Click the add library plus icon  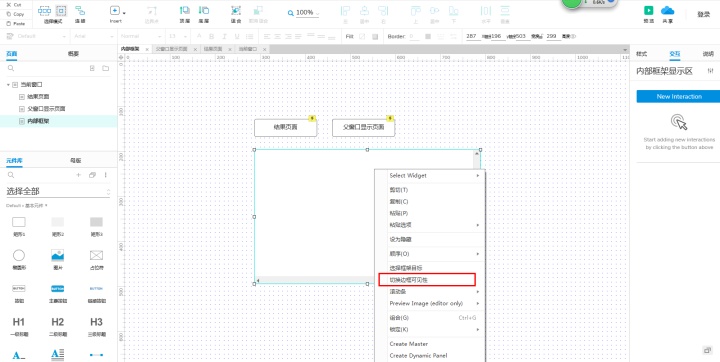tap(79, 175)
